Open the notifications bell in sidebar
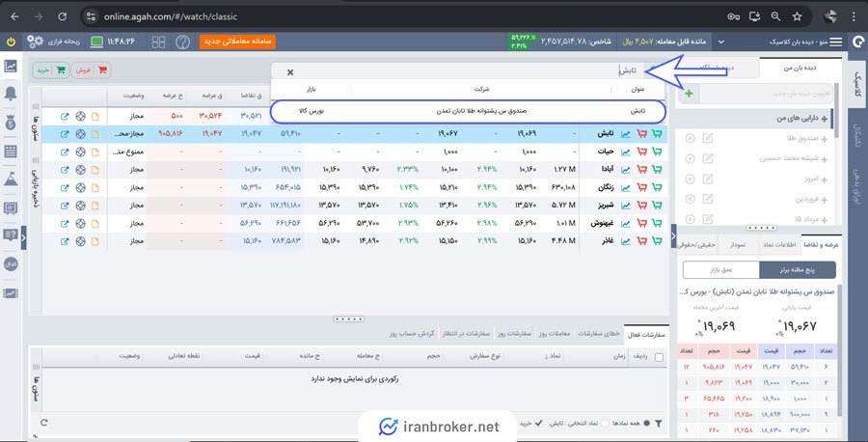 point(11,94)
